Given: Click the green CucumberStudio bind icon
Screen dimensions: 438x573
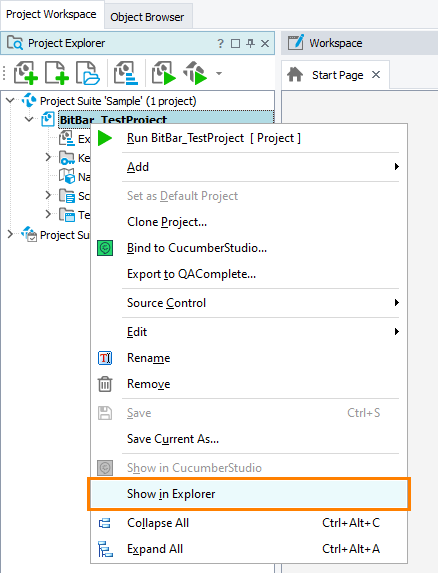Looking at the screenshot, I should point(105,248).
